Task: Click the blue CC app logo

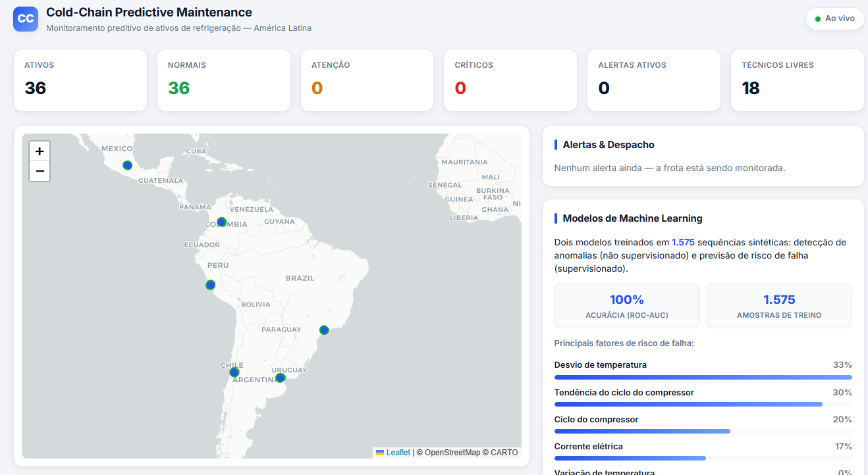Action: pos(26,18)
